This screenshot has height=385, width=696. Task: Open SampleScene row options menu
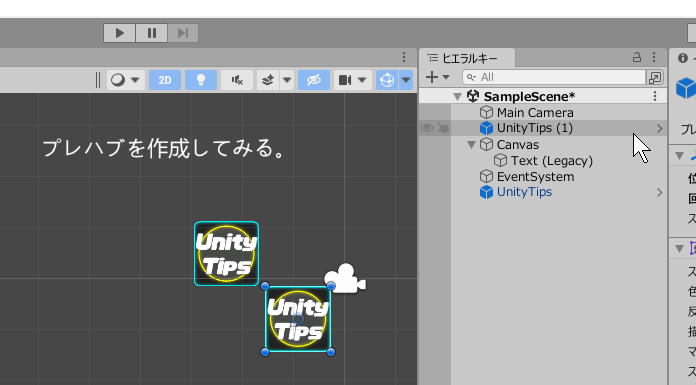(x=655, y=96)
